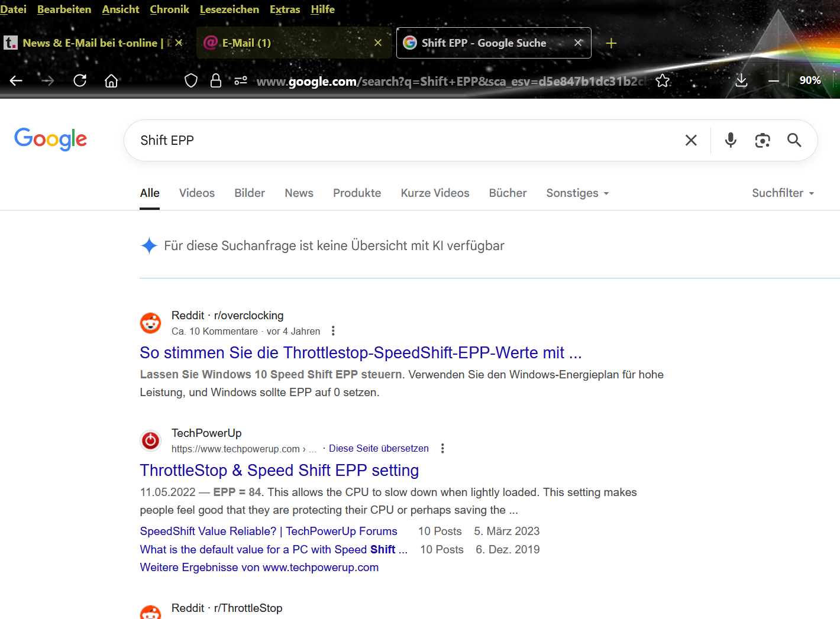Open options menu for TechPowerUp result
Viewport: 840px width, 619px height.
(x=442, y=448)
